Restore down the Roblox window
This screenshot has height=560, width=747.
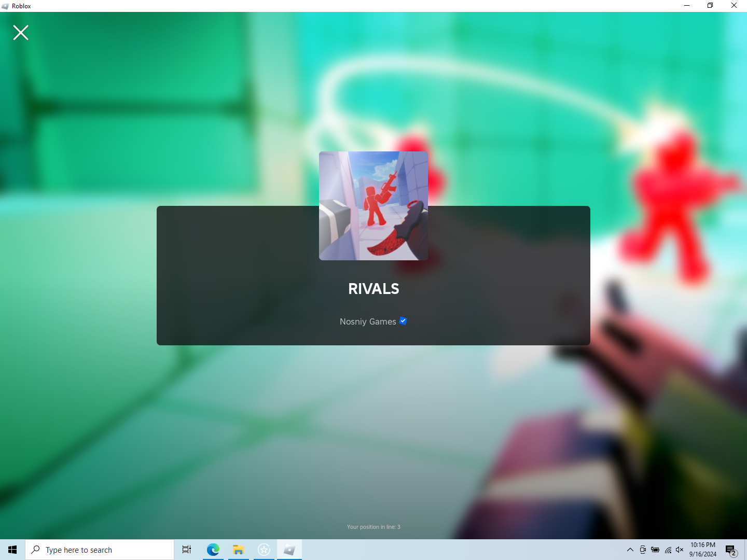(x=710, y=6)
